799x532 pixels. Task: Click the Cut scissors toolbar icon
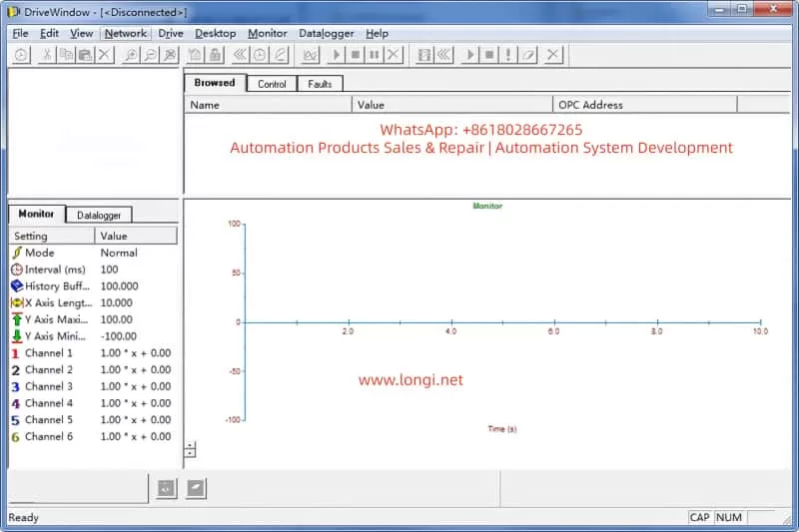click(47, 55)
